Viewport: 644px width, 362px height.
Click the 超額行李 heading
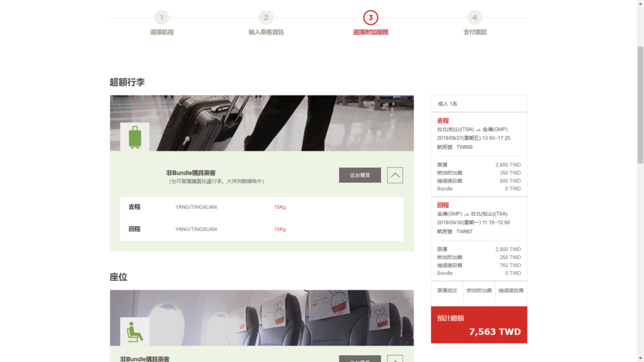127,82
